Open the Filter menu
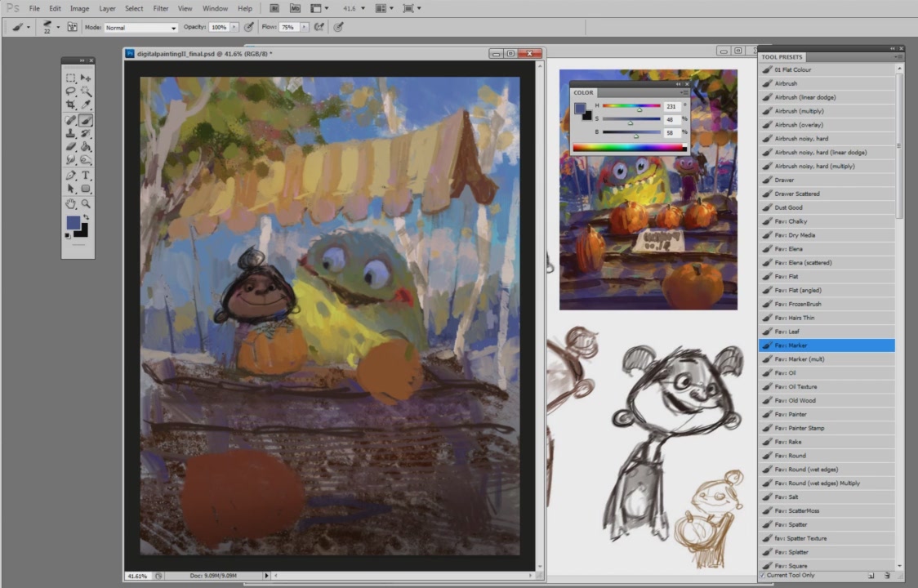The height and width of the screenshot is (588, 918). point(161,8)
